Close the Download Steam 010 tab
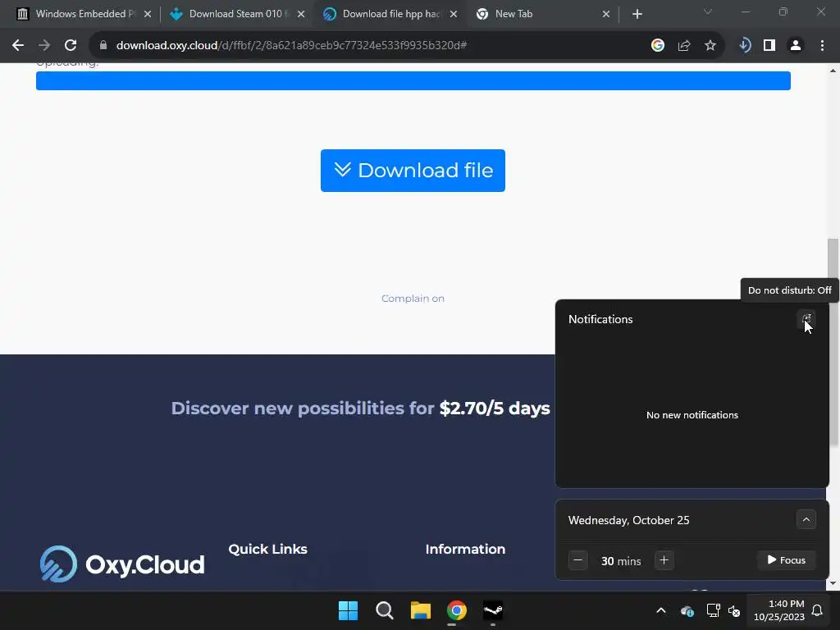 [301, 14]
